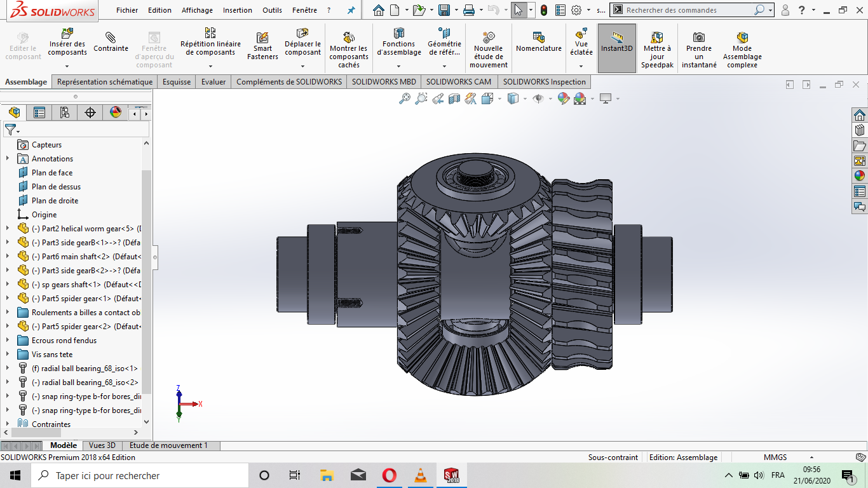Open Répétition linéaire de composants
This screenshot has height=488, width=868.
pyautogui.click(x=210, y=42)
